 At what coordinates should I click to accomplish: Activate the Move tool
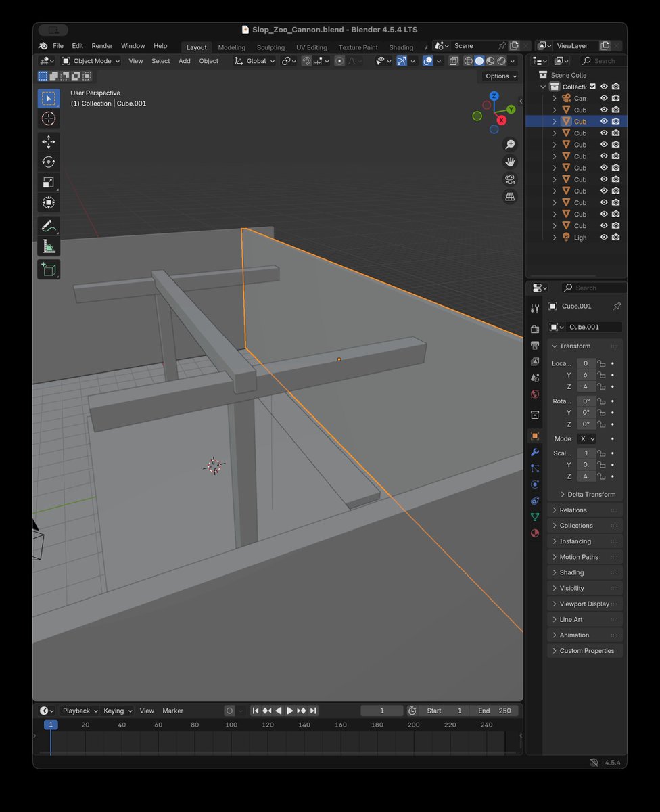click(49, 141)
